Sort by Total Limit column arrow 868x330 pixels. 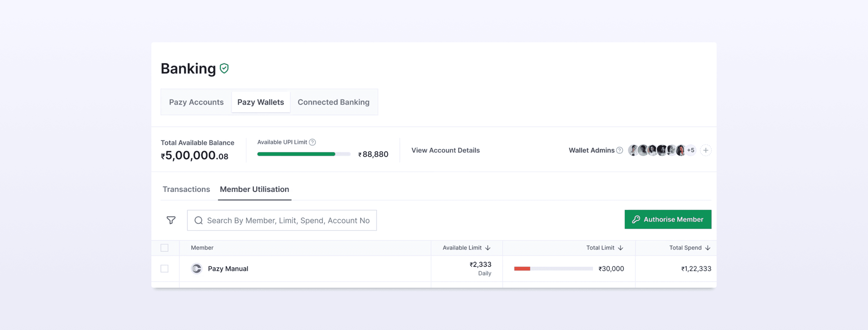point(620,248)
